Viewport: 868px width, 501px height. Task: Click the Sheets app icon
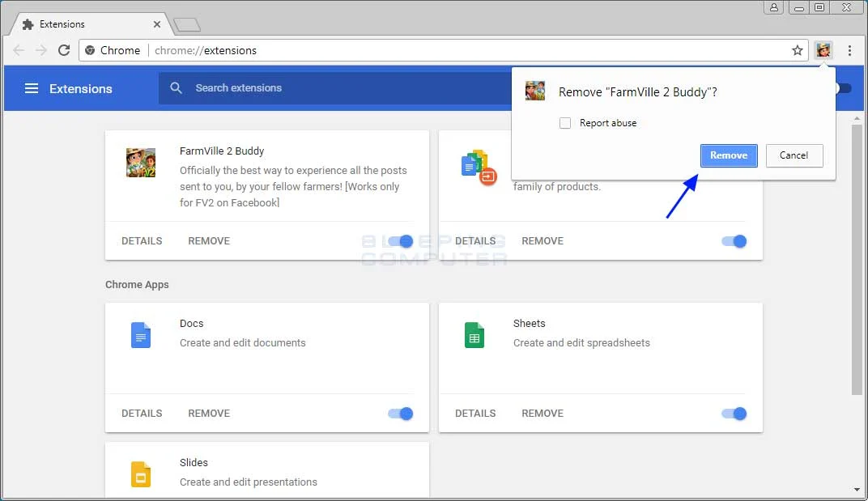click(474, 334)
